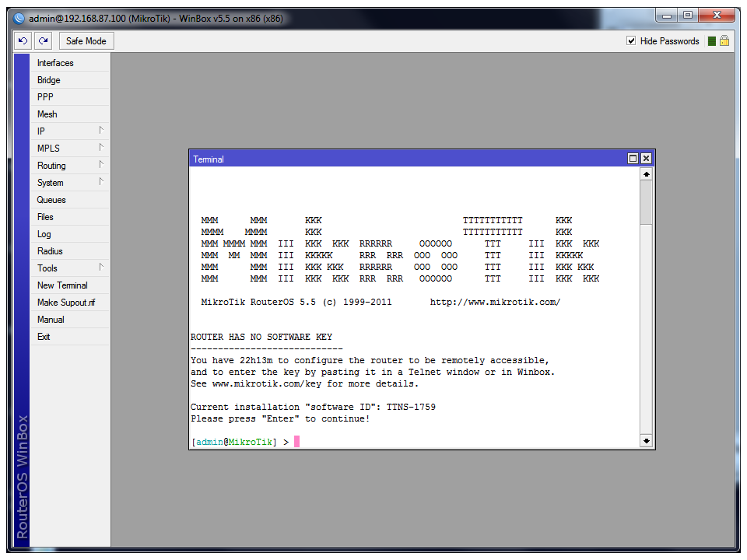Click the padlock icon in top-right corner
Image resolution: width=747 pixels, height=560 pixels.
(x=724, y=40)
